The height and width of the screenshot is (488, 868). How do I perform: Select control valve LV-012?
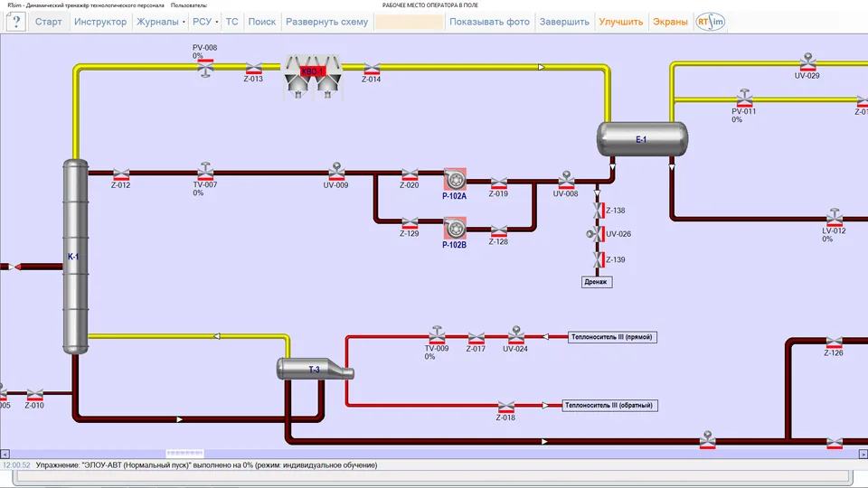tap(835, 218)
